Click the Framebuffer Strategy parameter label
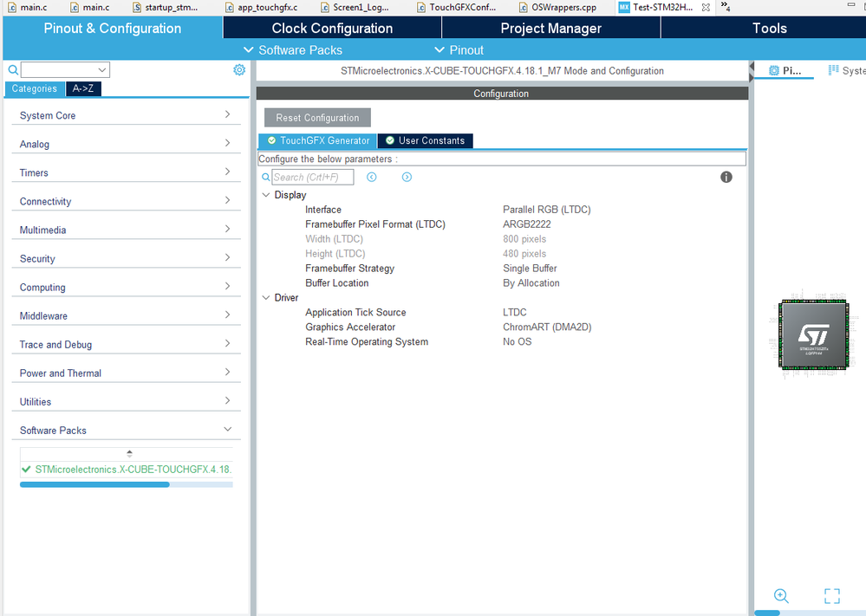 coord(350,269)
